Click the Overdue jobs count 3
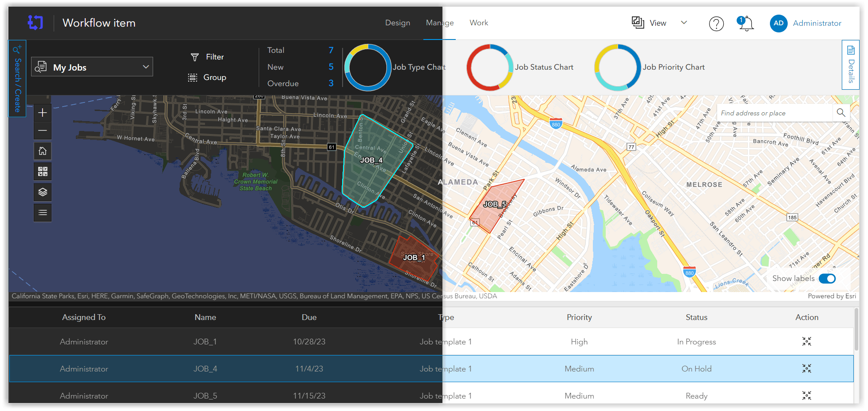The height and width of the screenshot is (411, 868). pyautogui.click(x=331, y=83)
